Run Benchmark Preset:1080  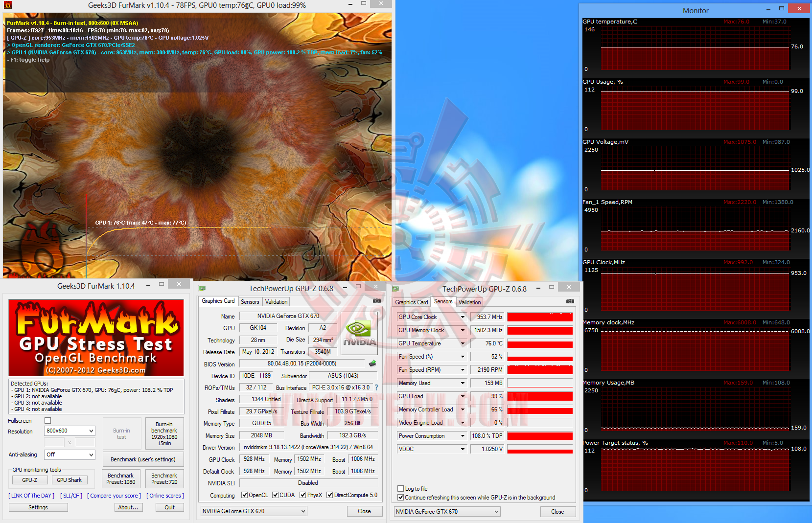(121, 478)
